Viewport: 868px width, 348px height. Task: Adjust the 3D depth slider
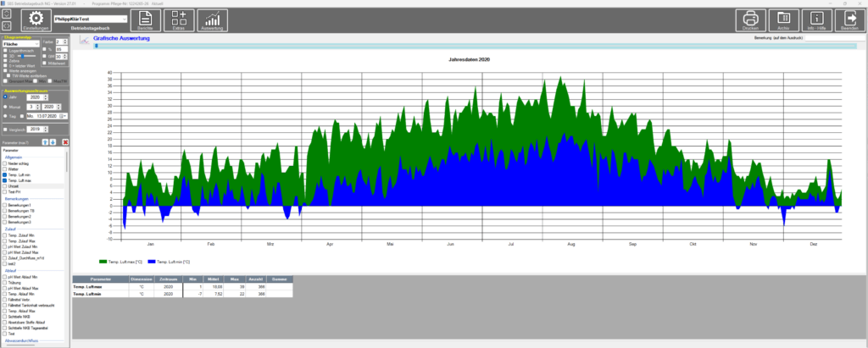(x=26, y=56)
